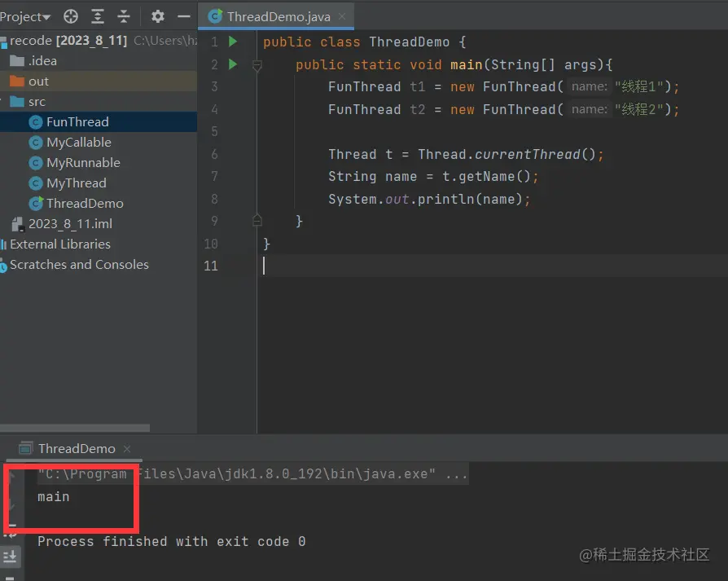Click the run gutter arrow beside main method

tap(233, 64)
